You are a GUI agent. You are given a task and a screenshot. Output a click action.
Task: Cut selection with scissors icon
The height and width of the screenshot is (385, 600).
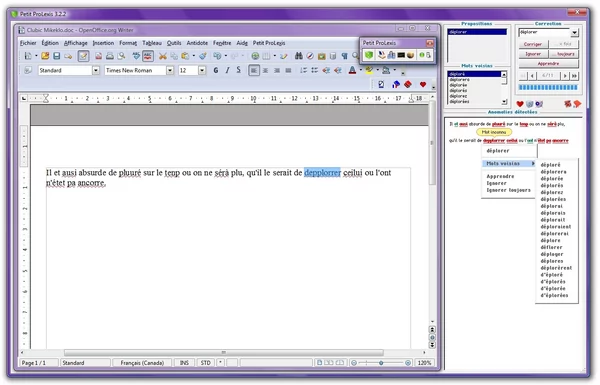(163, 56)
